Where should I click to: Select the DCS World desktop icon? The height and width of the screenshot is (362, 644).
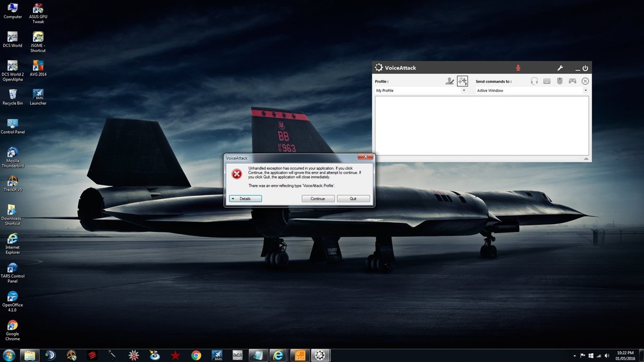pos(12,40)
